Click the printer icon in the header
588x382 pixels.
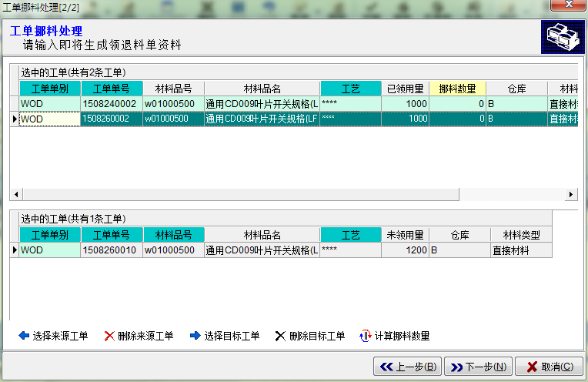point(563,37)
